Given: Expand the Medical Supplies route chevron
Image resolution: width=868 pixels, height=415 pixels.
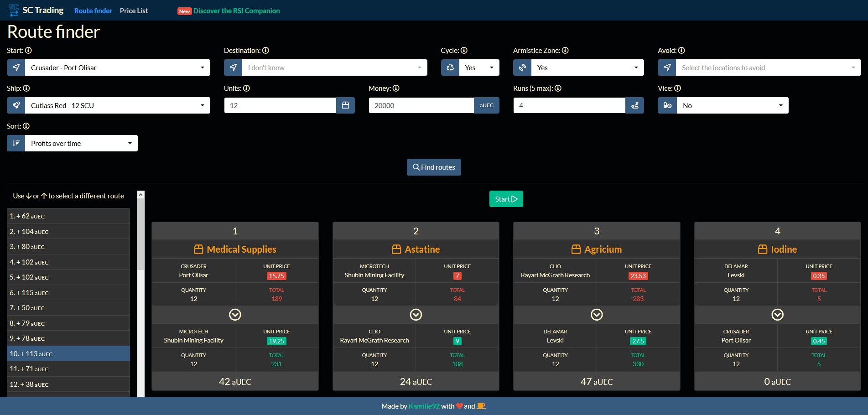Looking at the screenshot, I should 235,315.
